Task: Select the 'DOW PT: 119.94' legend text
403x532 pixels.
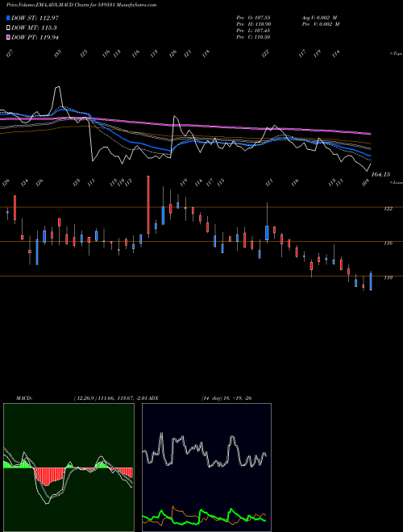Action: click(35, 37)
